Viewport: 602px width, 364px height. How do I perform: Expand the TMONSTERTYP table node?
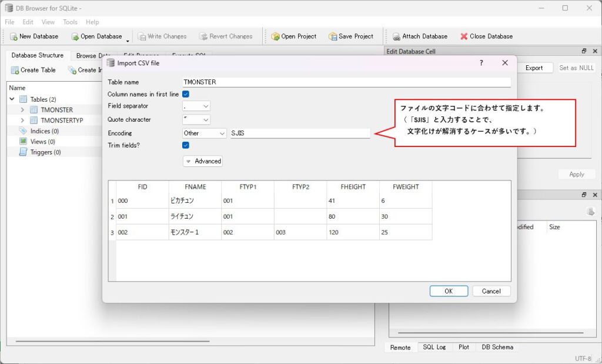22,121
